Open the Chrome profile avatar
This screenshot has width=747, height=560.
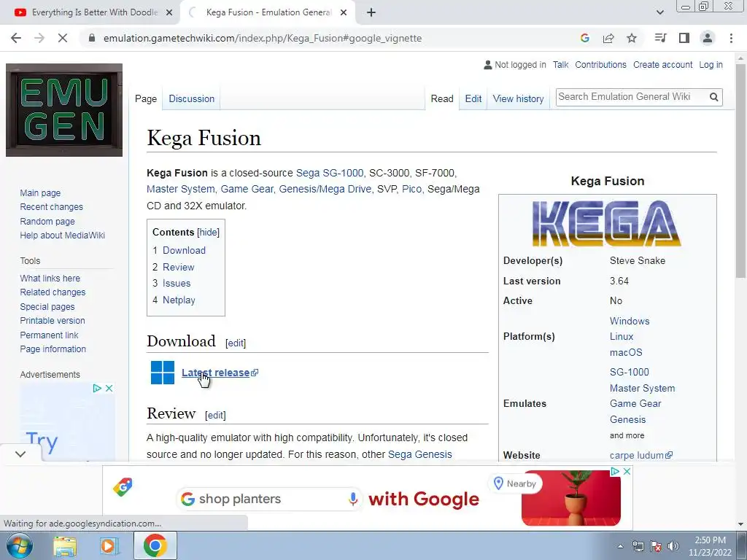point(708,38)
